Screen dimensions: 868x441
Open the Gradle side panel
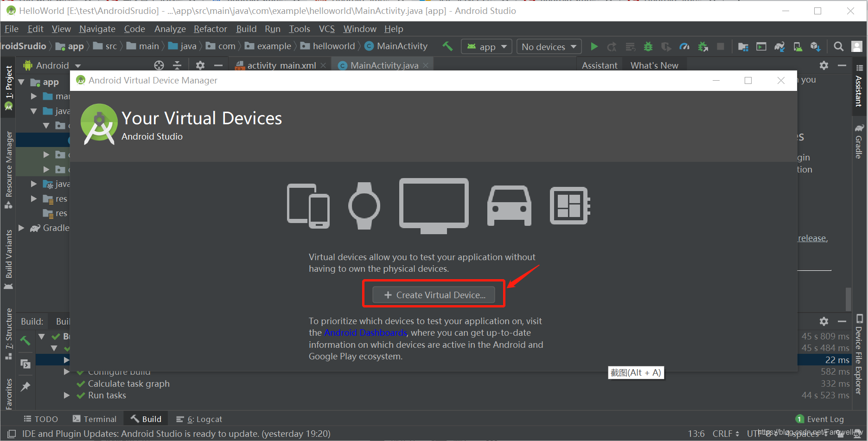point(859,141)
